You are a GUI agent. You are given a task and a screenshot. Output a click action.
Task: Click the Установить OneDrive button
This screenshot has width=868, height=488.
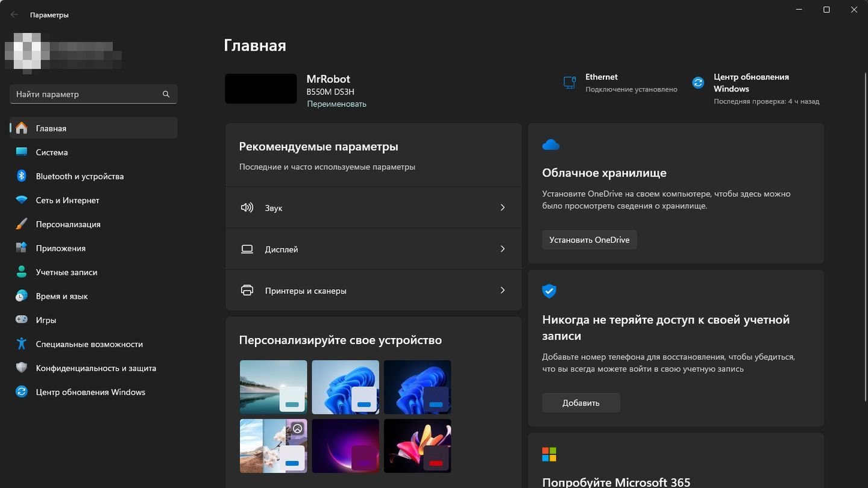point(589,239)
